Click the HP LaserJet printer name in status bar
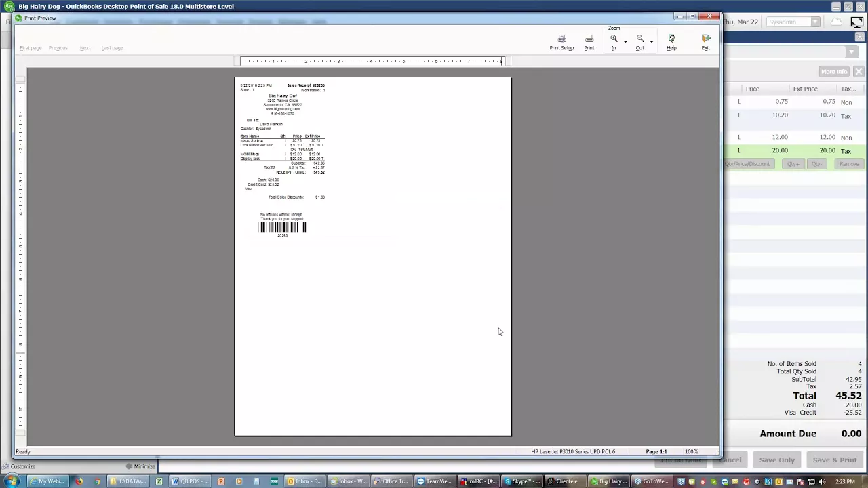Image resolution: width=868 pixels, height=488 pixels. pos(573,451)
